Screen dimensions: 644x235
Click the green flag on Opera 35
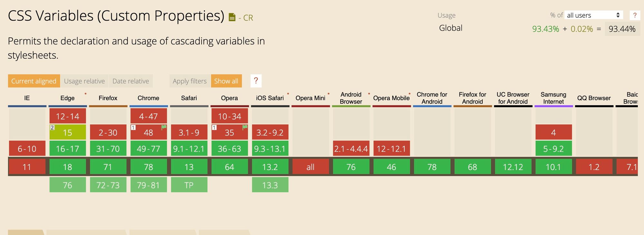pyautogui.click(x=245, y=127)
